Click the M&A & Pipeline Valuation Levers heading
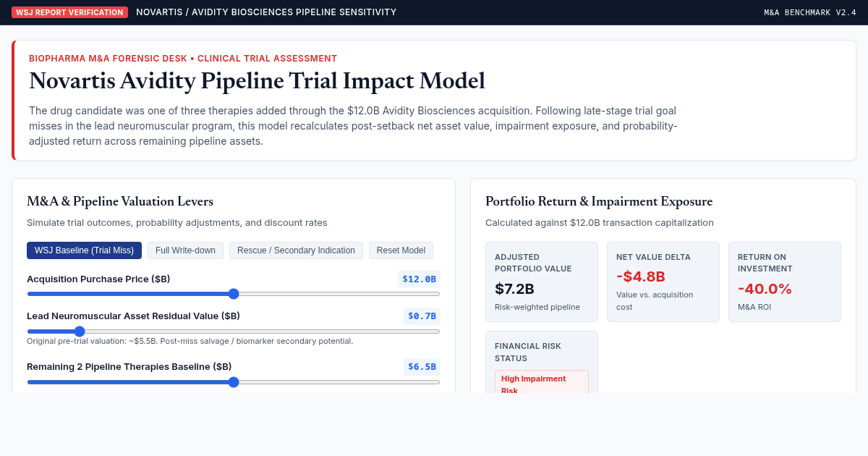 [x=120, y=201]
